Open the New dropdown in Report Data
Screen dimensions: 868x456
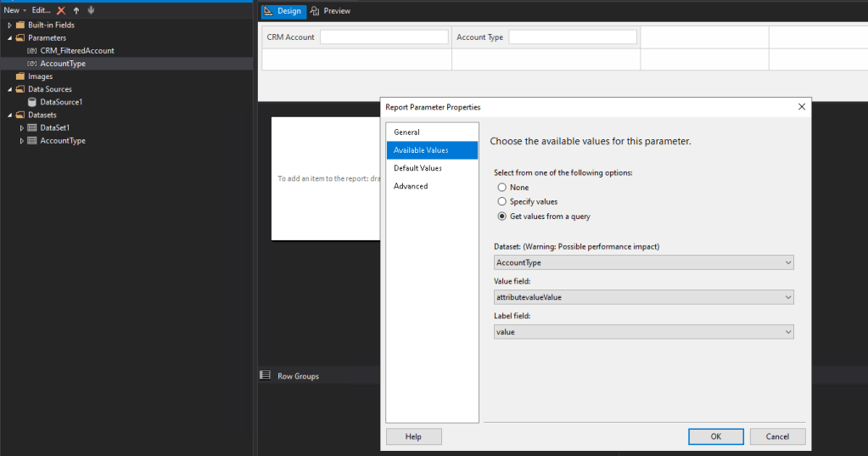(x=15, y=11)
